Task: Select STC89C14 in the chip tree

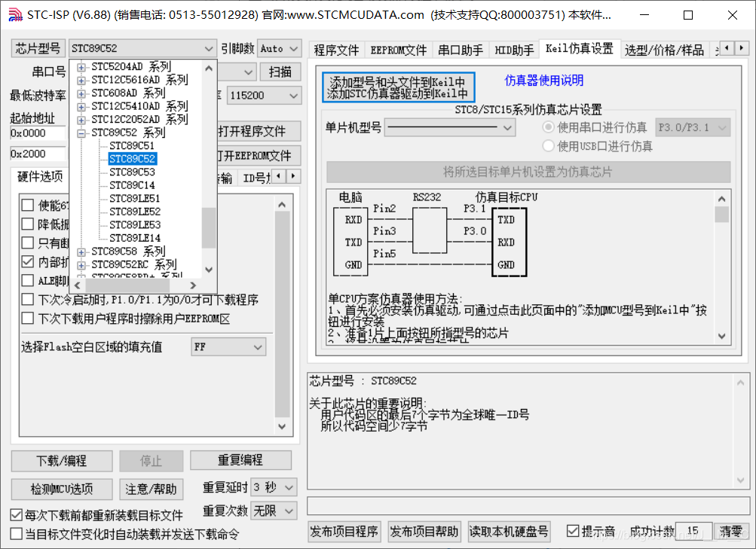Action: click(132, 185)
